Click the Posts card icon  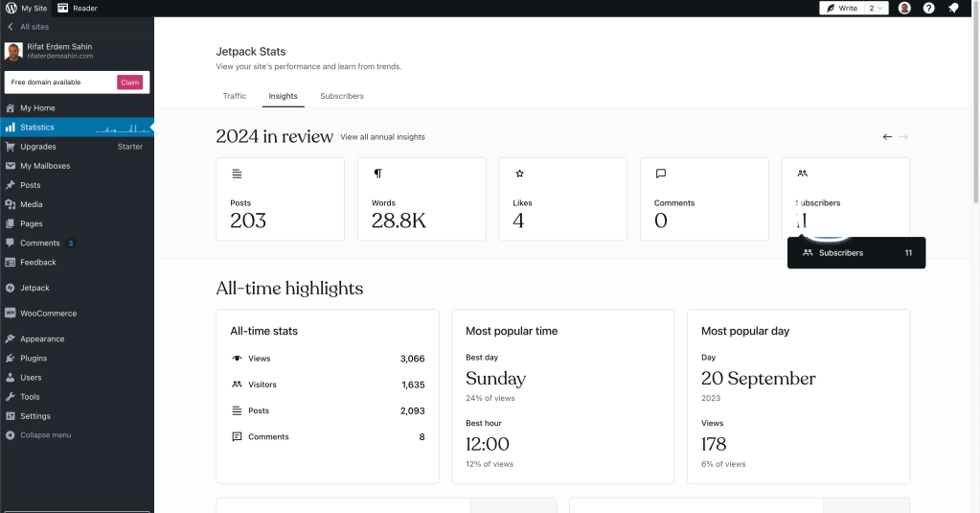coord(237,174)
